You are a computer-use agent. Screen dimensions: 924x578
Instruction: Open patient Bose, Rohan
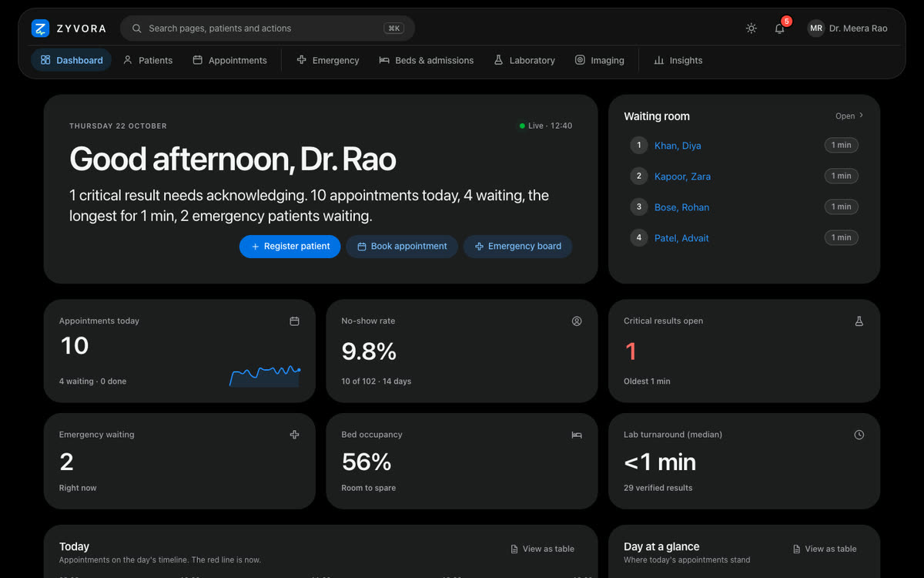(x=681, y=207)
